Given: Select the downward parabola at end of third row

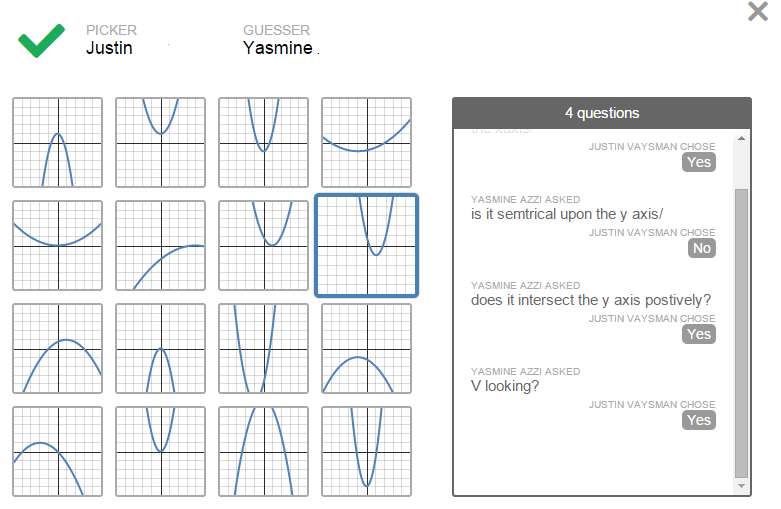Looking at the screenshot, I should click(366, 348).
